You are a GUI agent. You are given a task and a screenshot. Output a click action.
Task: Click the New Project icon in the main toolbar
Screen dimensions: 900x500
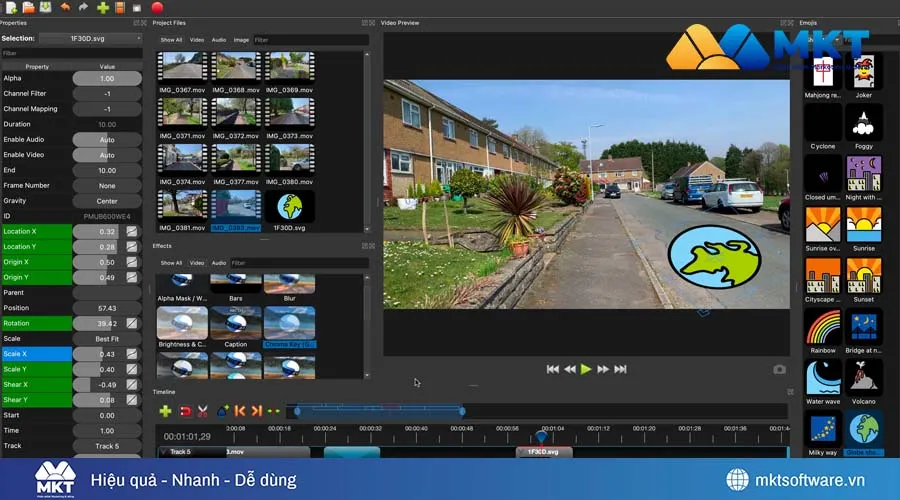[x=11, y=7]
